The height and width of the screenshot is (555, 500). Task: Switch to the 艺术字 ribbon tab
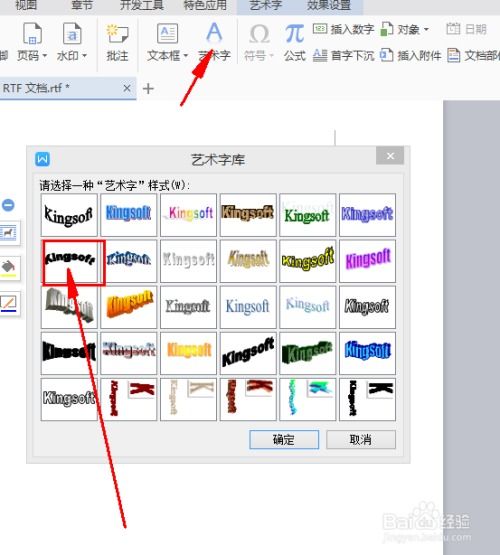pyautogui.click(x=266, y=5)
